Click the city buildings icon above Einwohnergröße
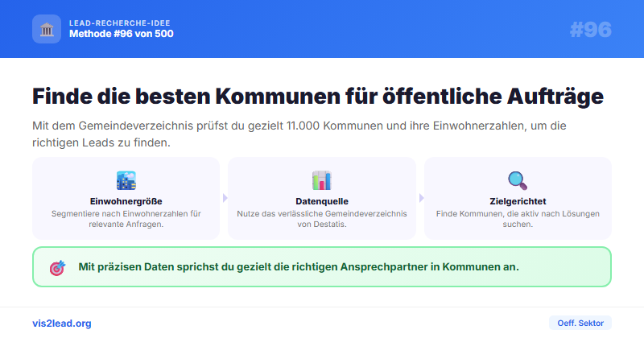 tap(126, 181)
